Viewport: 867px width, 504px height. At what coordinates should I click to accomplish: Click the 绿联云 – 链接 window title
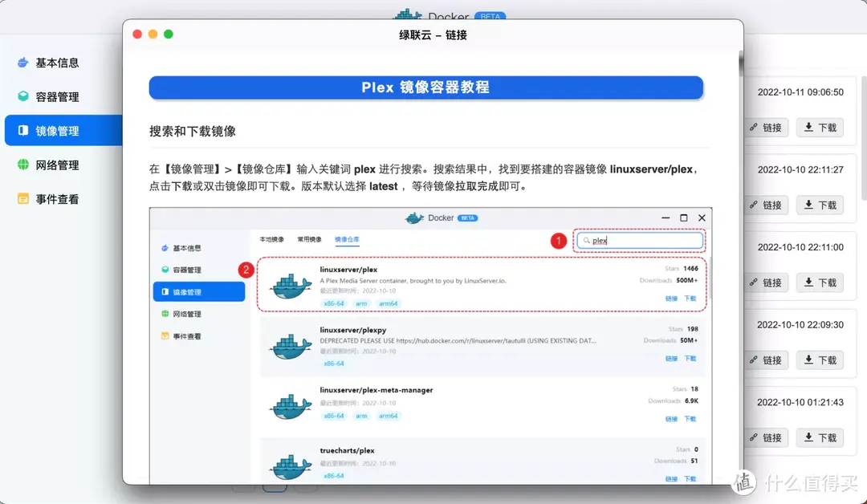(433, 35)
